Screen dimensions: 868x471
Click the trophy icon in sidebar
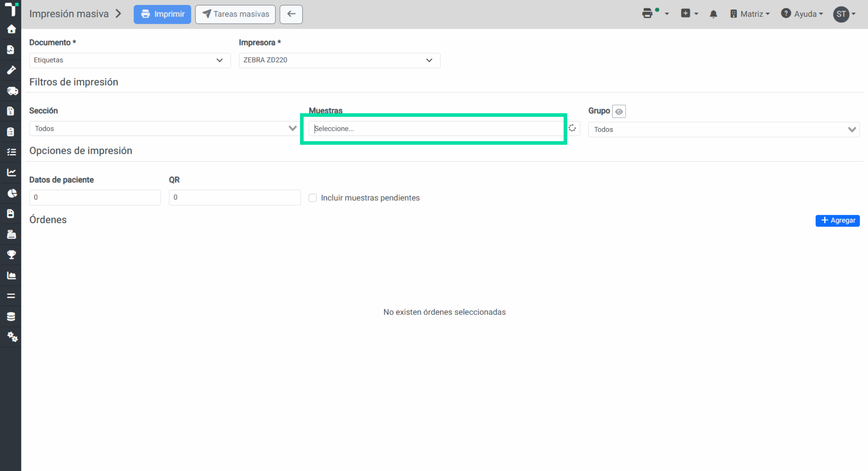point(11,254)
